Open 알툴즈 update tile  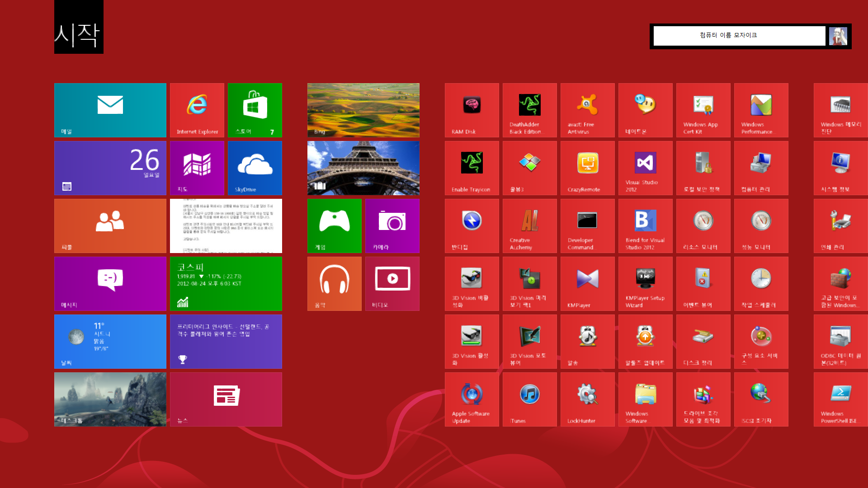point(646,342)
